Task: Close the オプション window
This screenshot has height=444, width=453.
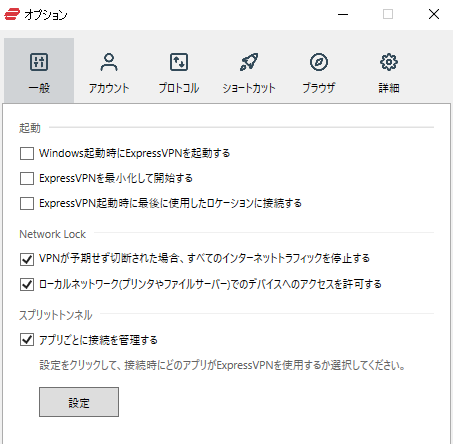Action: click(434, 14)
